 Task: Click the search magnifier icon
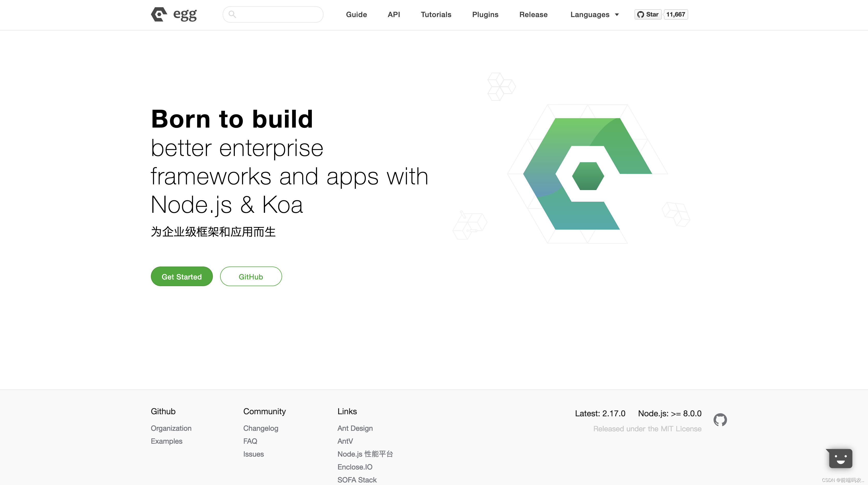tap(232, 14)
